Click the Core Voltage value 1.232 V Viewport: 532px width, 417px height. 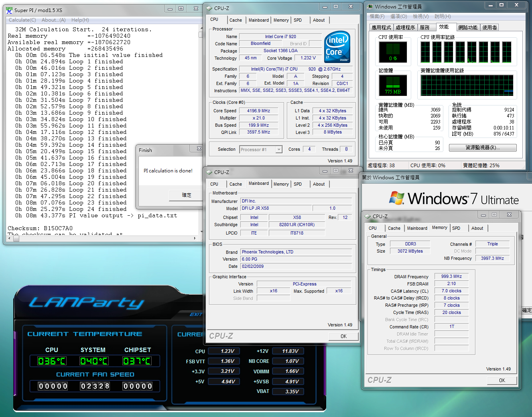[309, 58]
